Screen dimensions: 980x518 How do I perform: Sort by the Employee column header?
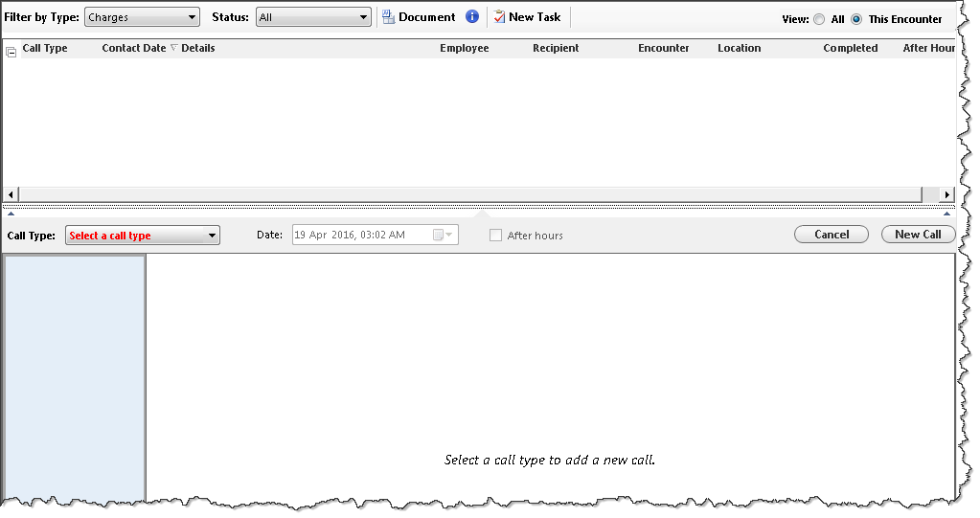(465, 48)
